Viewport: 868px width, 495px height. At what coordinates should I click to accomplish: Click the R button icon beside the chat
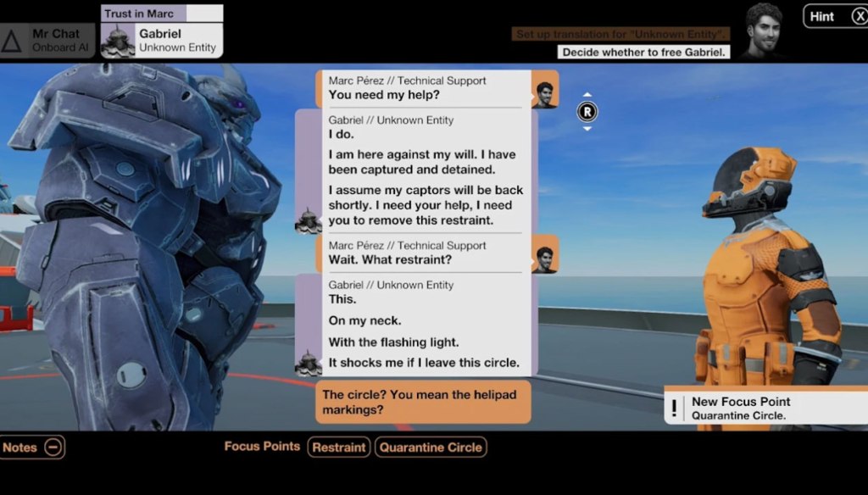click(x=587, y=111)
